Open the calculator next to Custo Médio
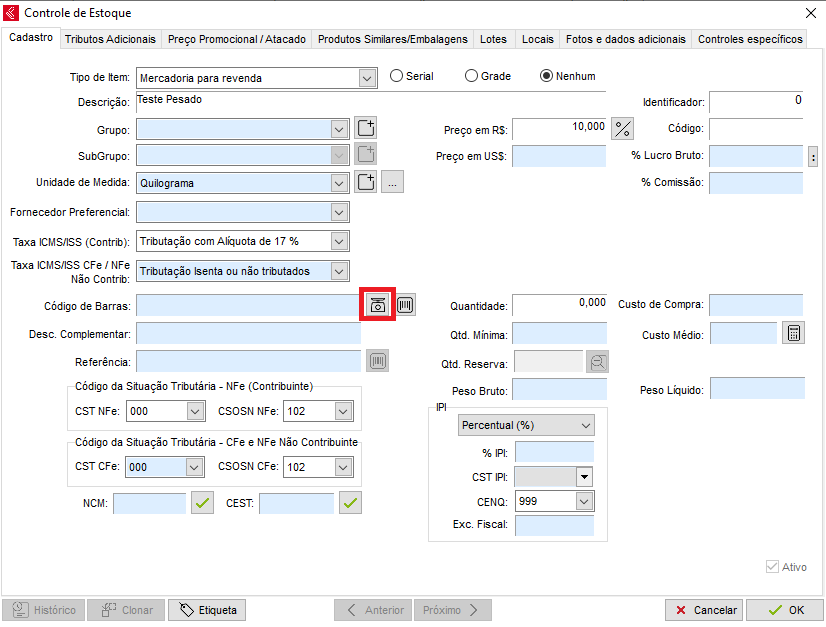Image resolution: width=826 pixels, height=627 pixels. [793, 334]
